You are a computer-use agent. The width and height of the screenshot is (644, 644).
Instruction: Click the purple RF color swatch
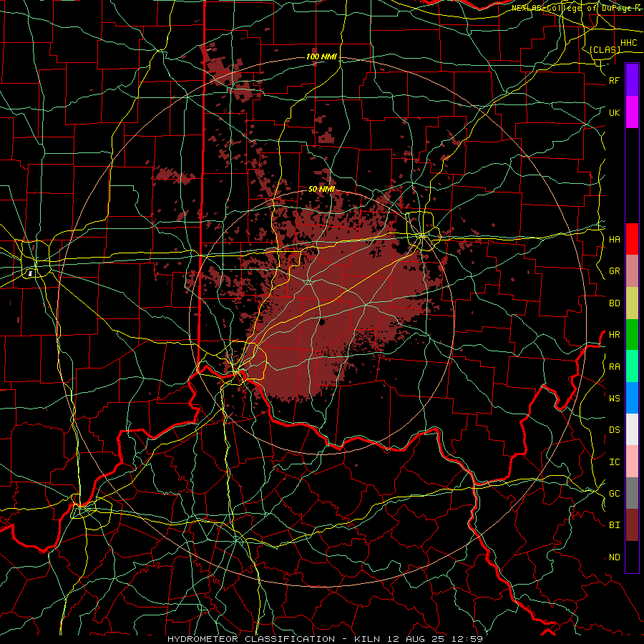632,80
